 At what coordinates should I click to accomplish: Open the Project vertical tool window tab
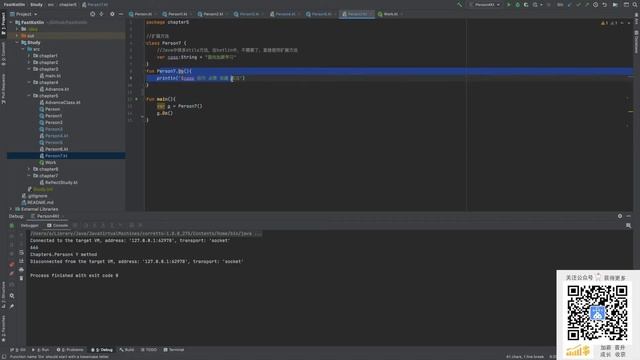click(x=3, y=24)
